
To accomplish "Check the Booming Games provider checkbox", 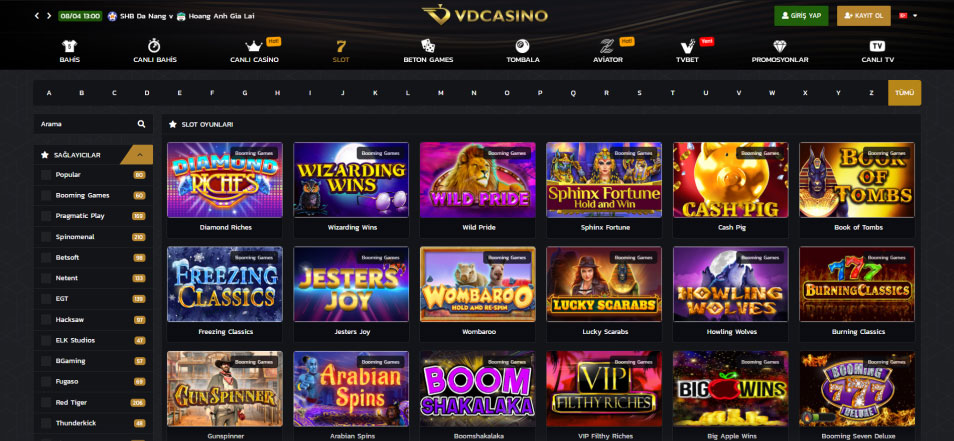I will (46, 196).
